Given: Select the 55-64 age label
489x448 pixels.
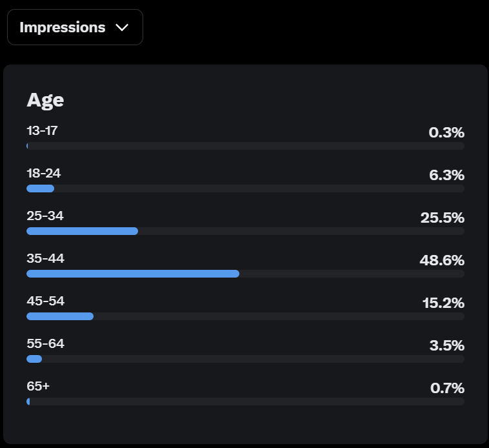Looking at the screenshot, I should [45, 343].
